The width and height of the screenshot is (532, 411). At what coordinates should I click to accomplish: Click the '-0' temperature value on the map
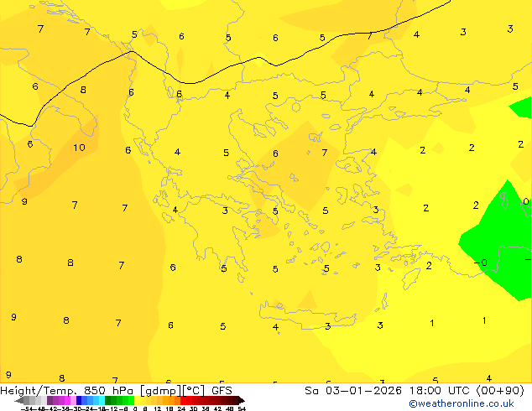[x=481, y=263]
